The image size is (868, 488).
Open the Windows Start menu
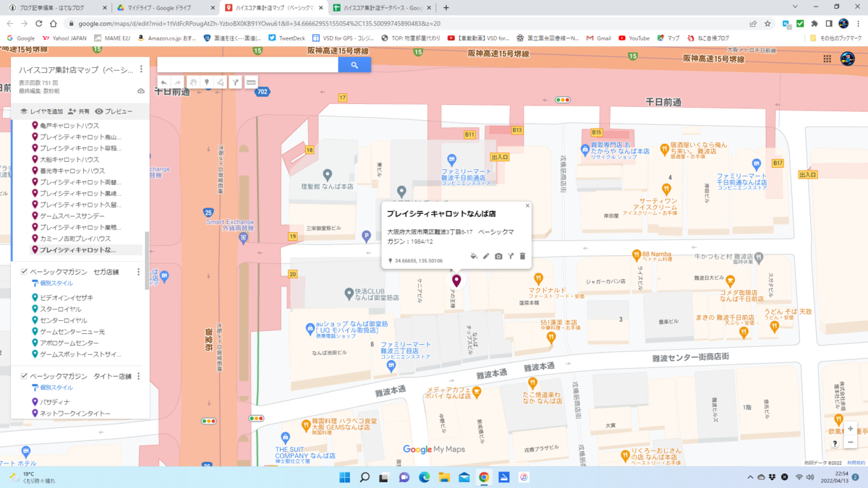point(344,477)
